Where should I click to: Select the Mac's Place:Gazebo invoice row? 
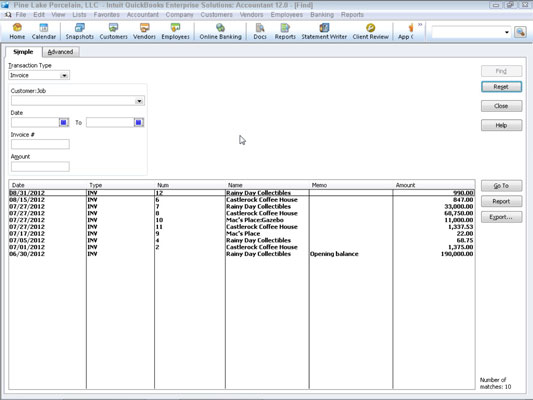click(241, 220)
